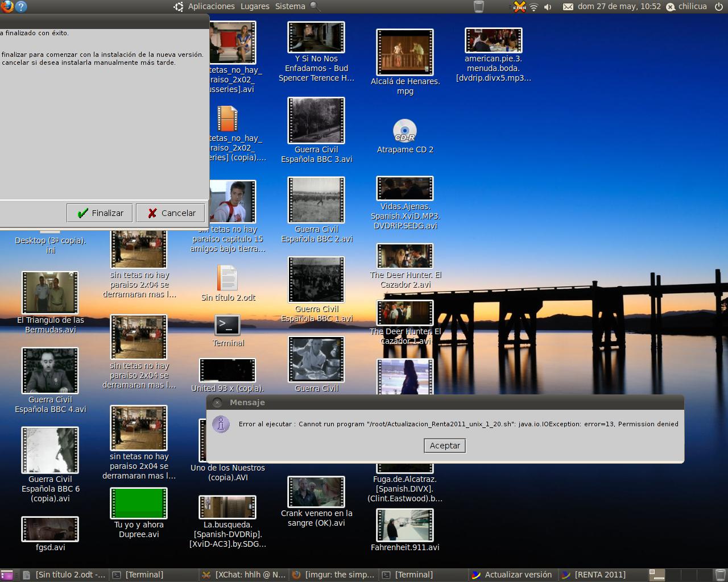Image resolution: width=728 pixels, height=582 pixels.
Task: Click the Cancelar button in installer dialog
Action: [171, 213]
